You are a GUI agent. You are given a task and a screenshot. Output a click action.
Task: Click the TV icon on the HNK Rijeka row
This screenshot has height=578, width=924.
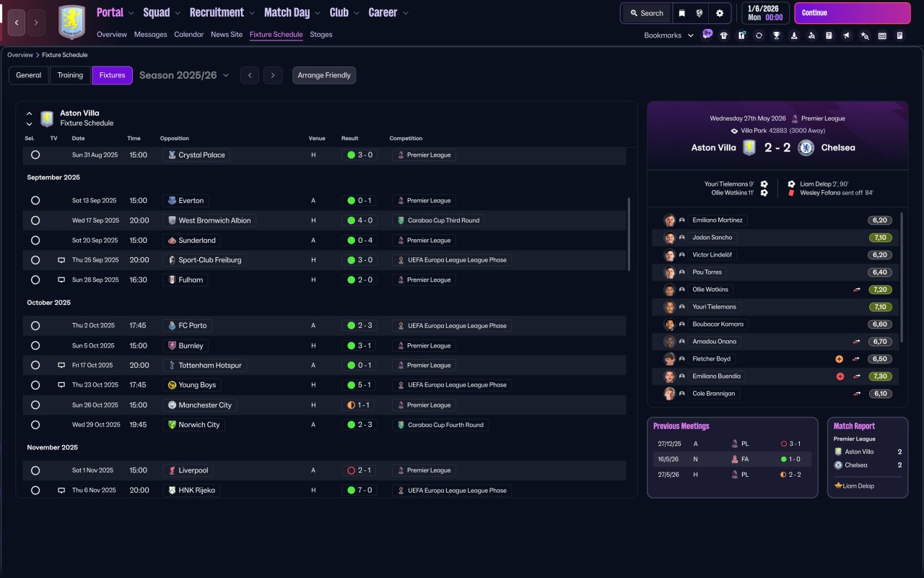pos(61,491)
